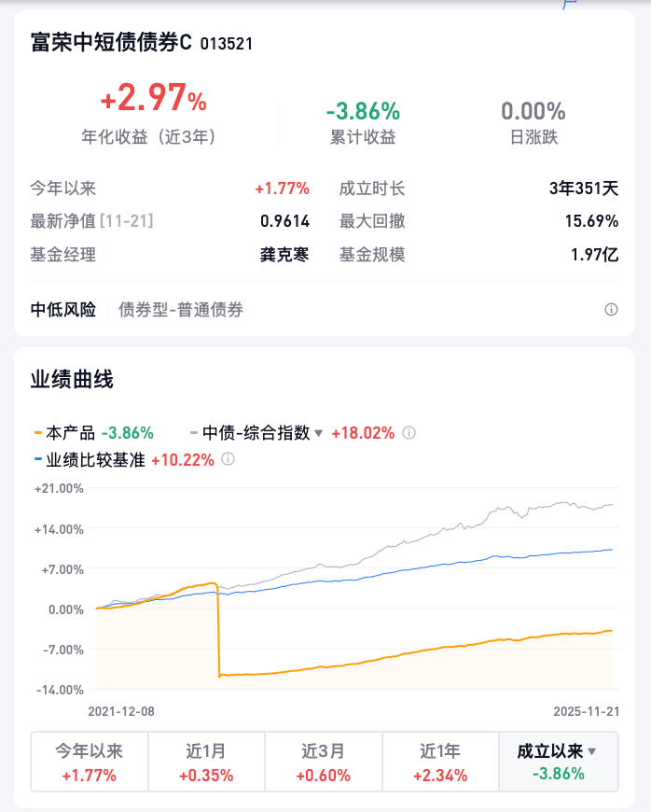The width and height of the screenshot is (651, 812).
Task: Tap info icon next to 业绩比较基准 +10.22%
Action: [x=228, y=459]
